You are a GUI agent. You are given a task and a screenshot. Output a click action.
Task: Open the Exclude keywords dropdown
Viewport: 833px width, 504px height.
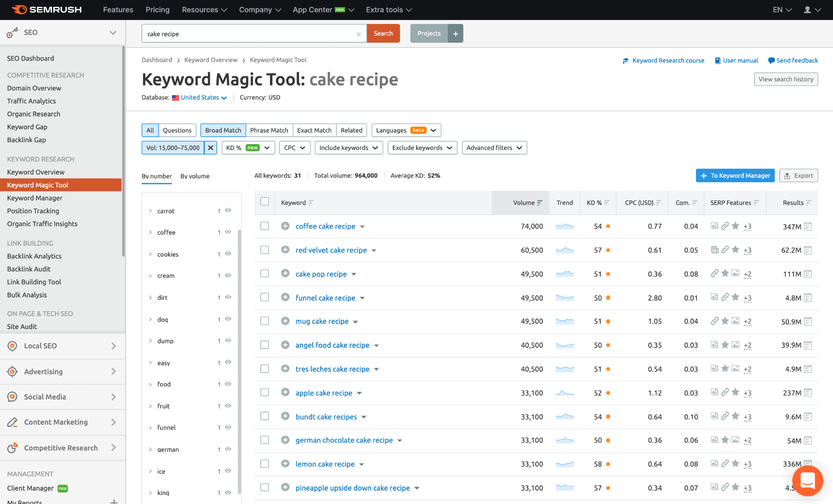[x=422, y=148]
